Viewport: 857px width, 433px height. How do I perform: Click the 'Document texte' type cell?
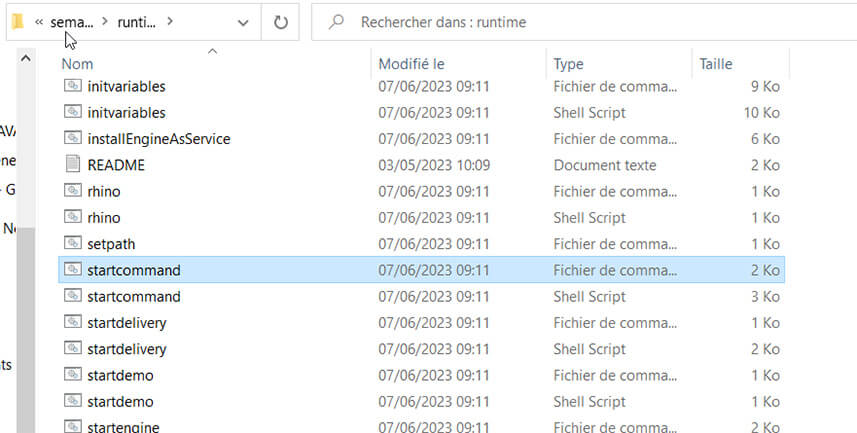click(x=604, y=165)
